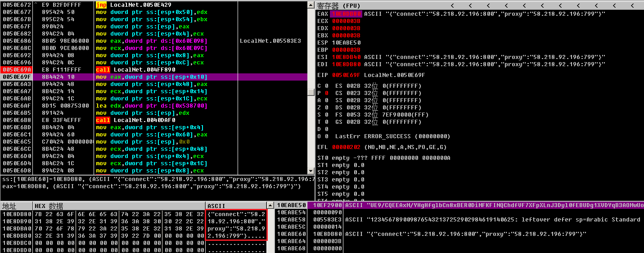Select the call LocalNet.0040DAF0 instruction
The image size is (644, 253).
pos(135,120)
